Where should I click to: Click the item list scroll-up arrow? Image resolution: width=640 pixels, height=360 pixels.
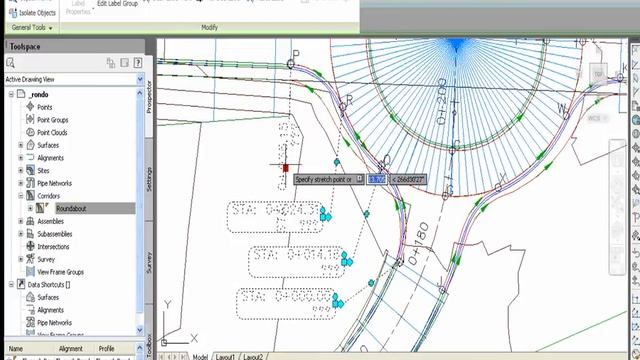point(140,348)
